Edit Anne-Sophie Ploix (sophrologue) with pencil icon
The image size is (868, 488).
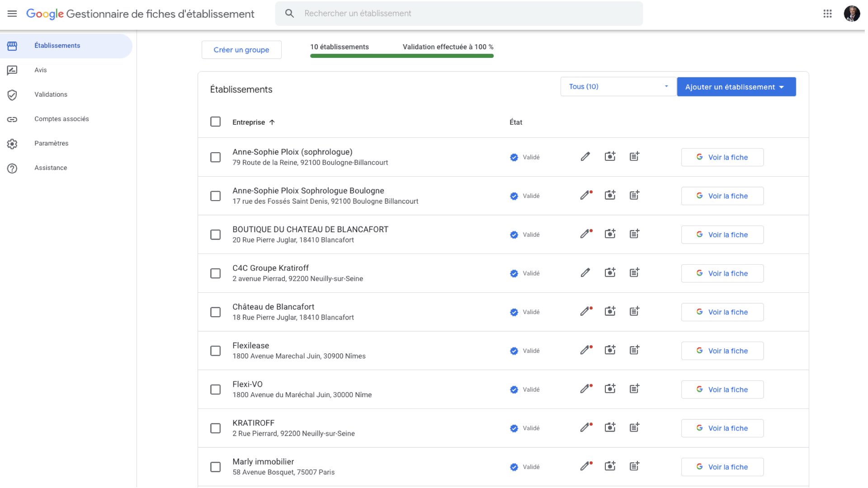(x=585, y=157)
